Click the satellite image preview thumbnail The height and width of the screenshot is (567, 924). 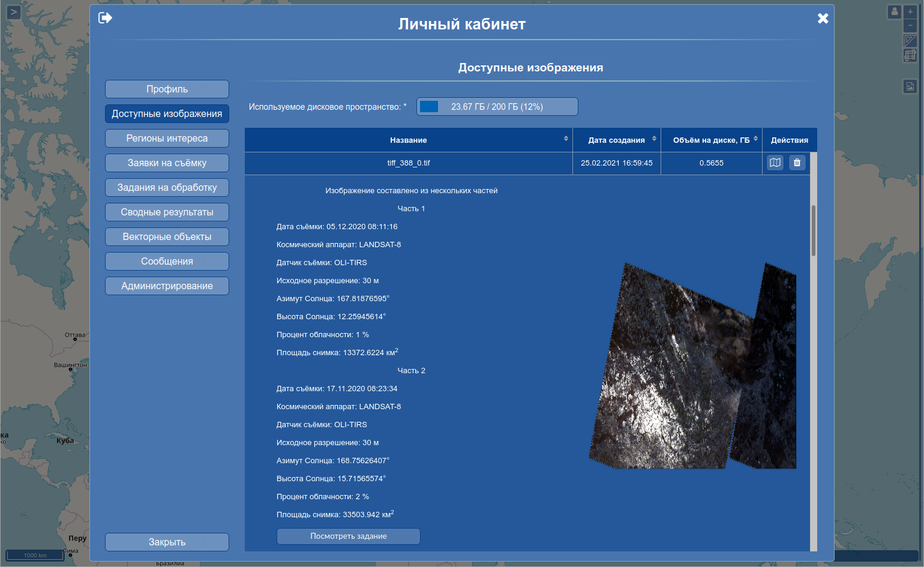click(693, 366)
